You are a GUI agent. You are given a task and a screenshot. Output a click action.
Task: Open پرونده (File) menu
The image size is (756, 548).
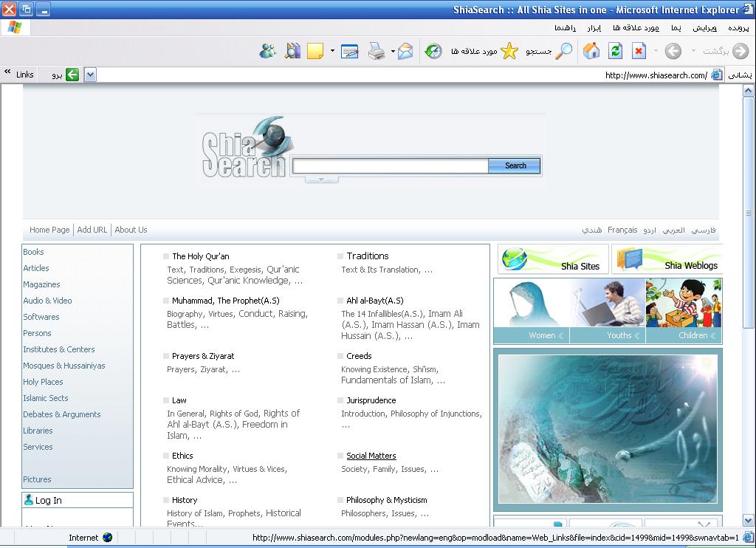click(738, 28)
